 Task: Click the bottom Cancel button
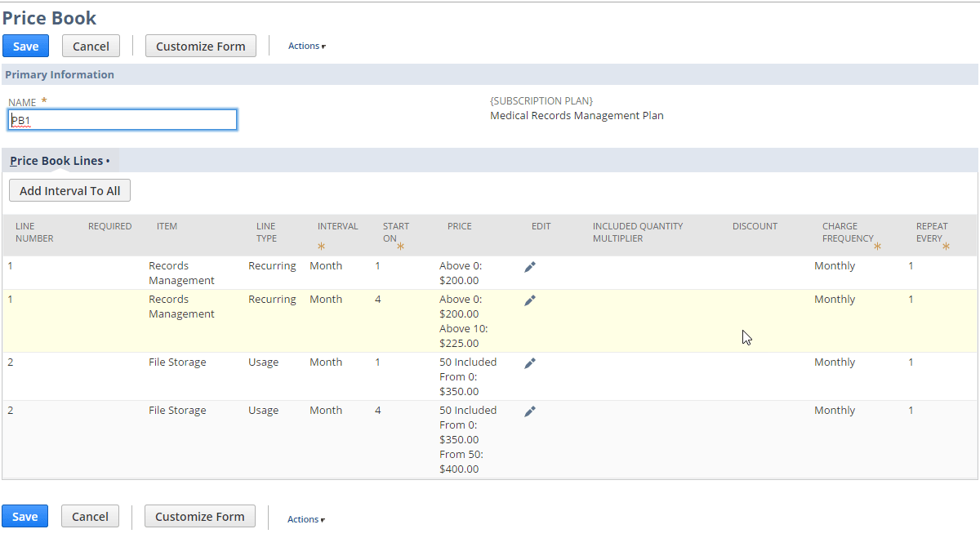(90, 516)
